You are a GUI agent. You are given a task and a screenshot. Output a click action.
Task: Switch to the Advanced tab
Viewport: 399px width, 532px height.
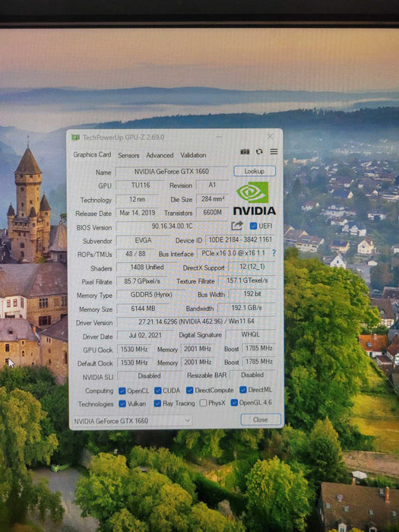tap(160, 155)
